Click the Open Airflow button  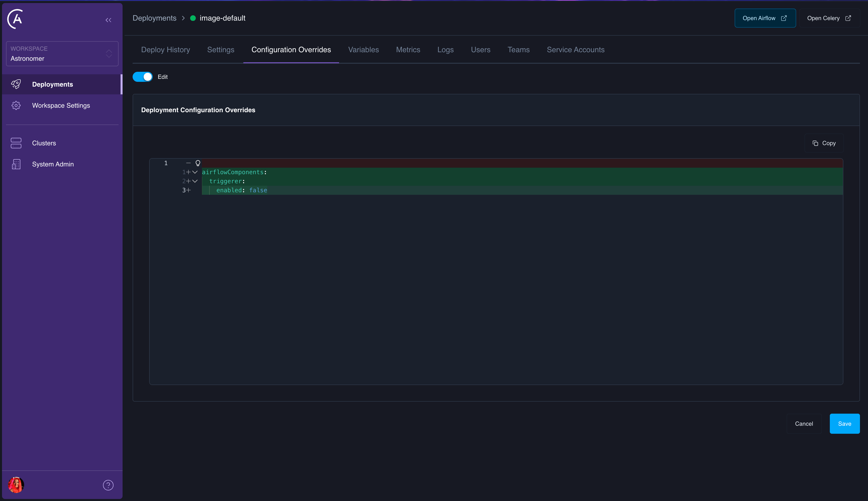click(x=765, y=18)
